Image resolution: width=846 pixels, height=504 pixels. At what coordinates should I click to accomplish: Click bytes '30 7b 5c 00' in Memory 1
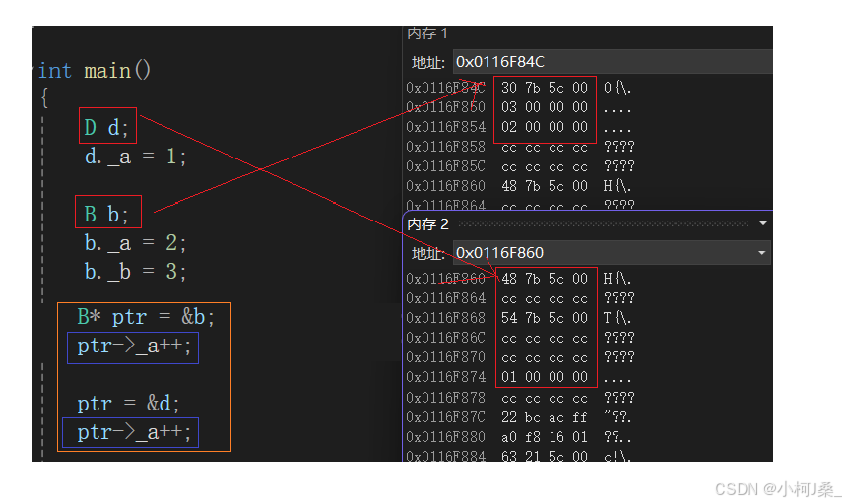(x=545, y=88)
